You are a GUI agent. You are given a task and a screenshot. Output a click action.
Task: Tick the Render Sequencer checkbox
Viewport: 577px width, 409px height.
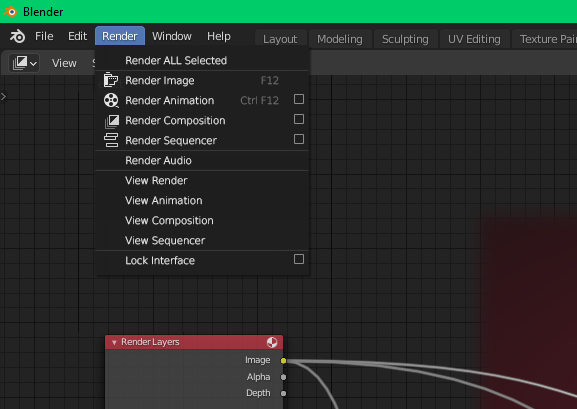point(299,139)
